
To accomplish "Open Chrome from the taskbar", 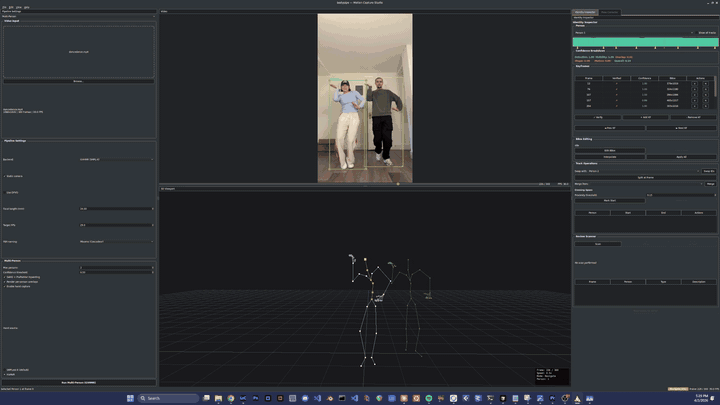I will click(231, 398).
